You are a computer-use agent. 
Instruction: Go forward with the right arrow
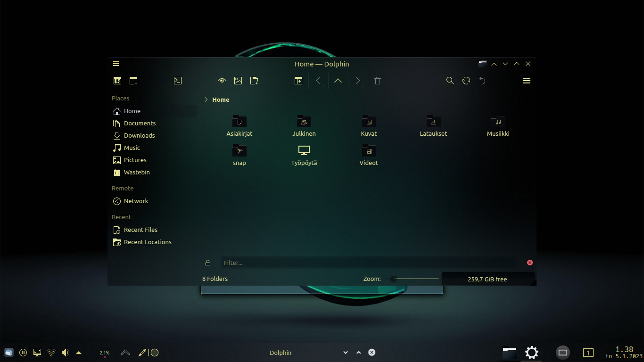tap(358, 81)
